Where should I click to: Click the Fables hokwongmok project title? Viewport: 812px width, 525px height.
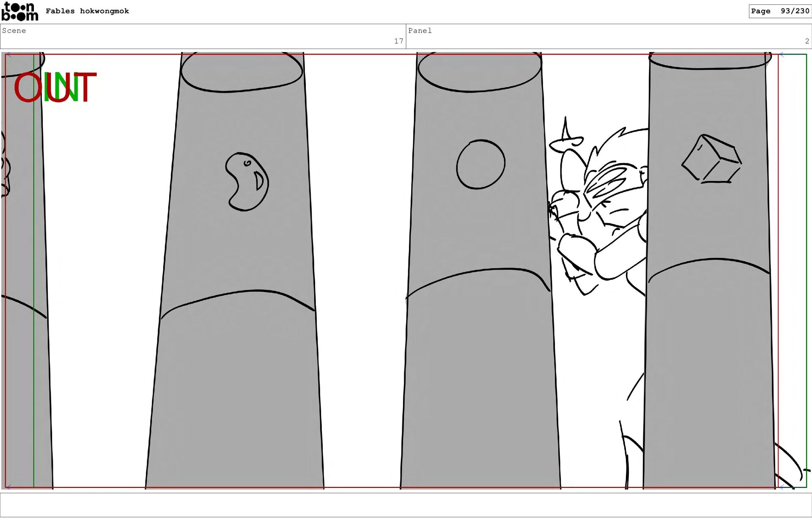pyautogui.click(x=87, y=11)
